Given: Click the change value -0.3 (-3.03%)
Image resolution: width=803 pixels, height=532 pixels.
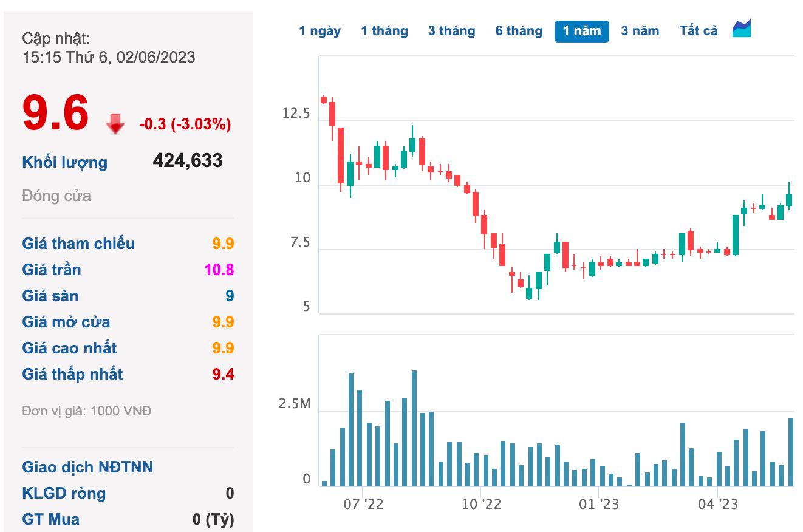Looking at the screenshot, I should point(185,124).
